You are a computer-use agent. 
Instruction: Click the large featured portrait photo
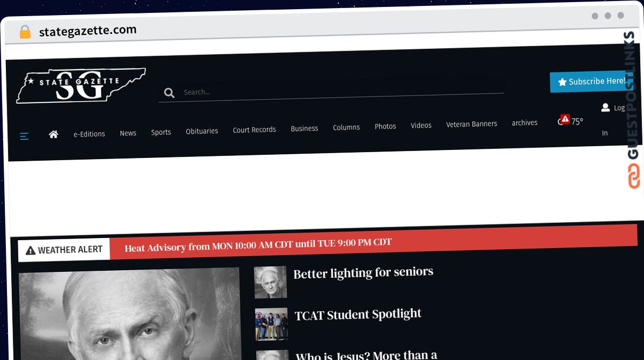click(x=130, y=314)
